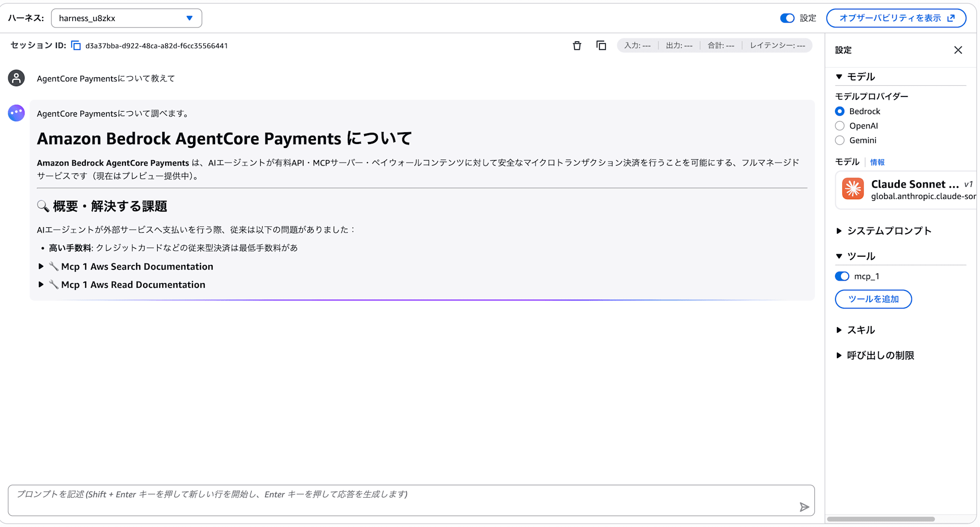Select the OpenAI model provider

840,126
